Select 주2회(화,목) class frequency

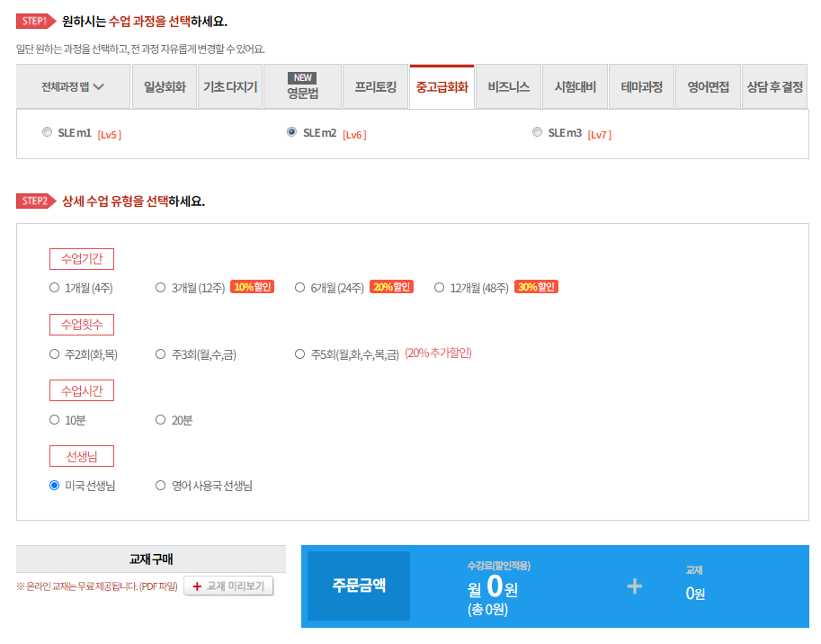55,354
